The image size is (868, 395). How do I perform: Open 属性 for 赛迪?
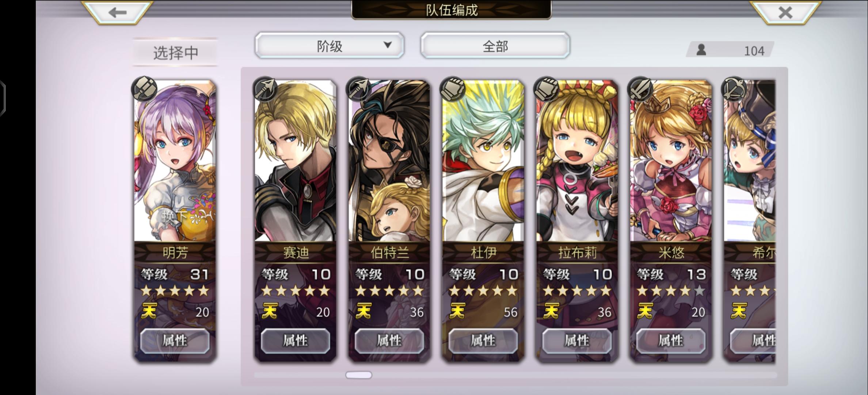point(295,341)
